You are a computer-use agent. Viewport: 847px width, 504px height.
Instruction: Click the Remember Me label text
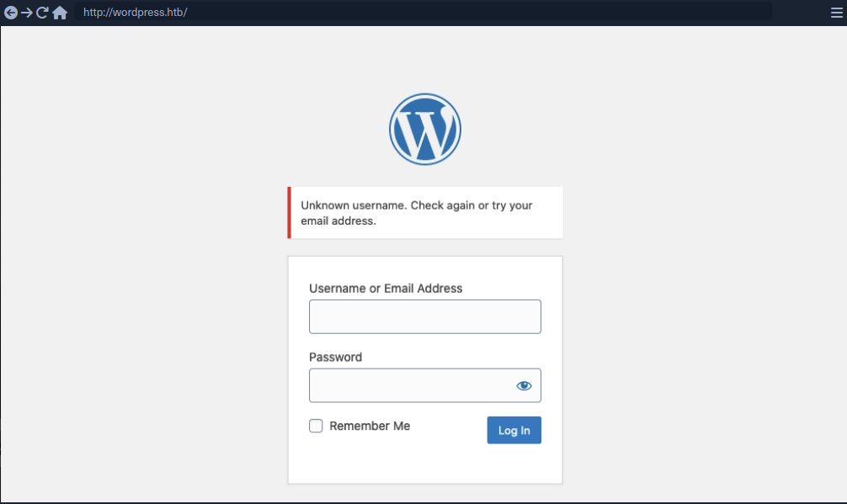368,426
